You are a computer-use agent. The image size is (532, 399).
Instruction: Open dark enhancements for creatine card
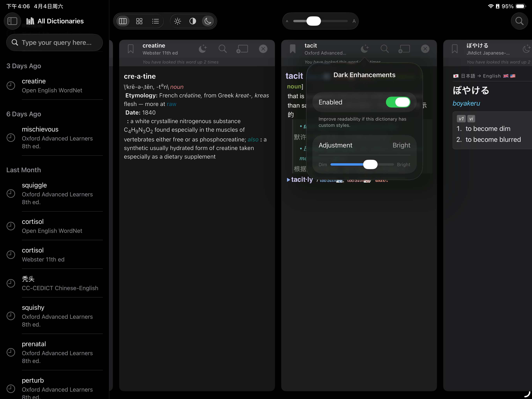coord(203,49)
